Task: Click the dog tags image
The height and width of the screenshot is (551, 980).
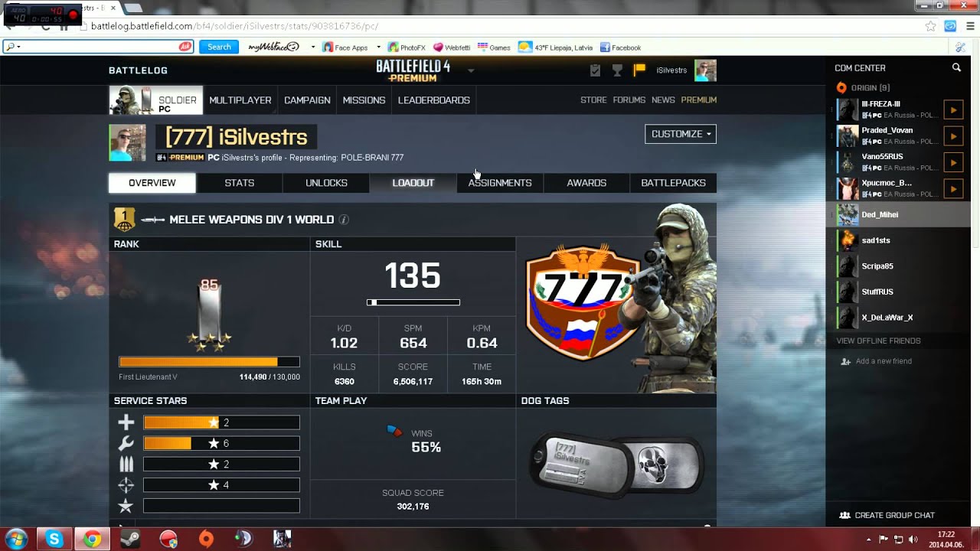Action: coord(616,464)
